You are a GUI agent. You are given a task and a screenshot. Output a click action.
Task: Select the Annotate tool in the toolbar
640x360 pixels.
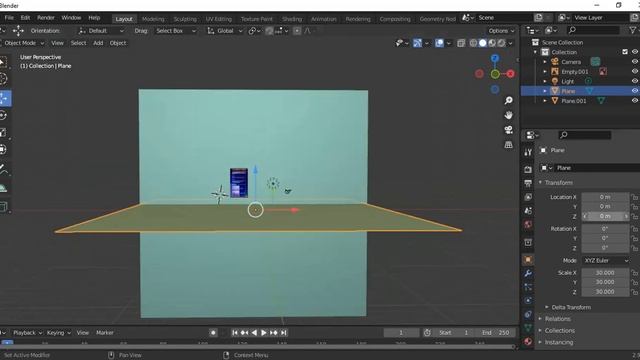coord(3,169)
